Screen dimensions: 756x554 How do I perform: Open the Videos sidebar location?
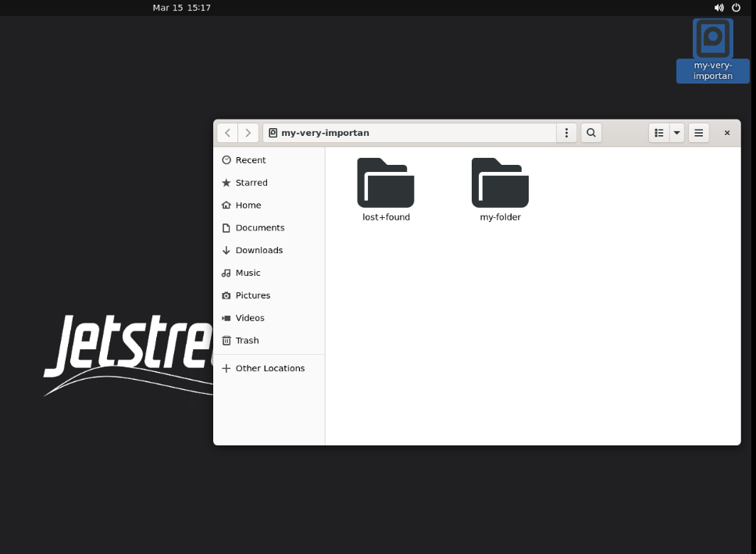tap(248, 318)
